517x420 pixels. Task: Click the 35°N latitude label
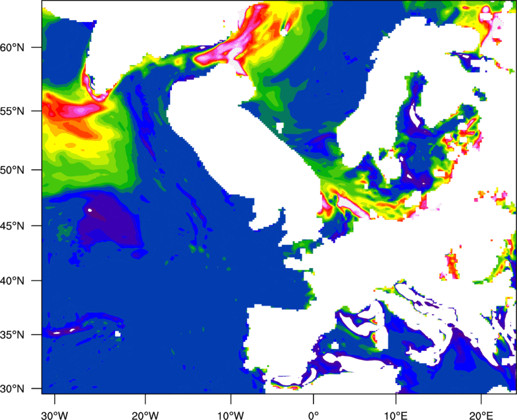[x=12, y=335]
